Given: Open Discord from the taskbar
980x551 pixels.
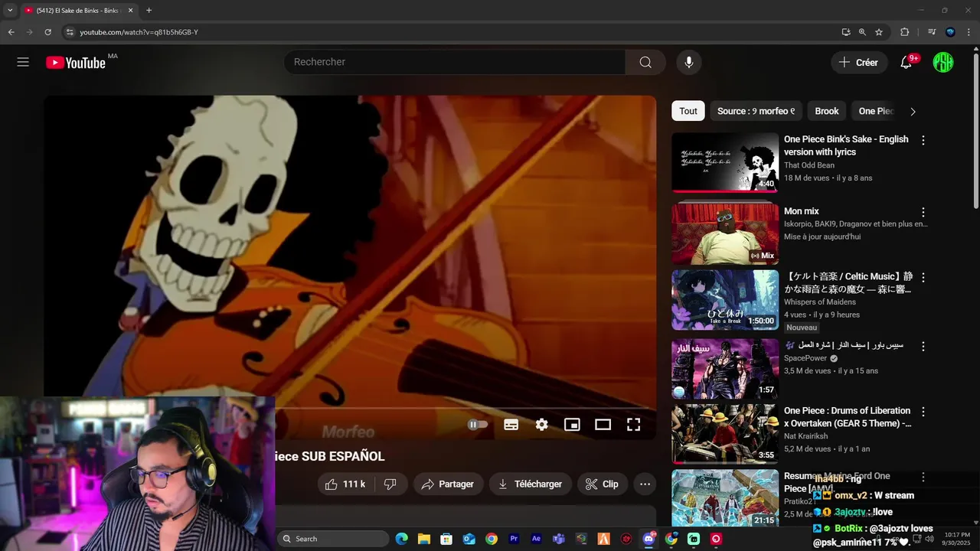Looking at the screenshot, I should tap(648, 539).
